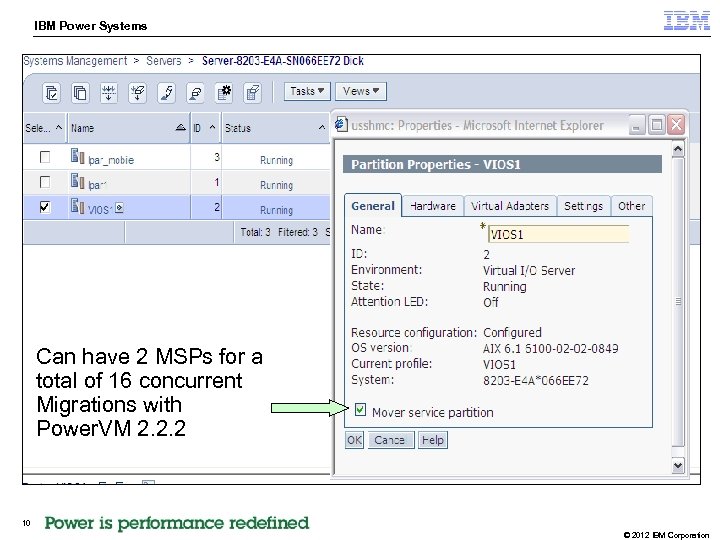This screenshot has height=540, width=720.
Task: Click the dialog scrollbar up arrow
Action: click(678, 149)
